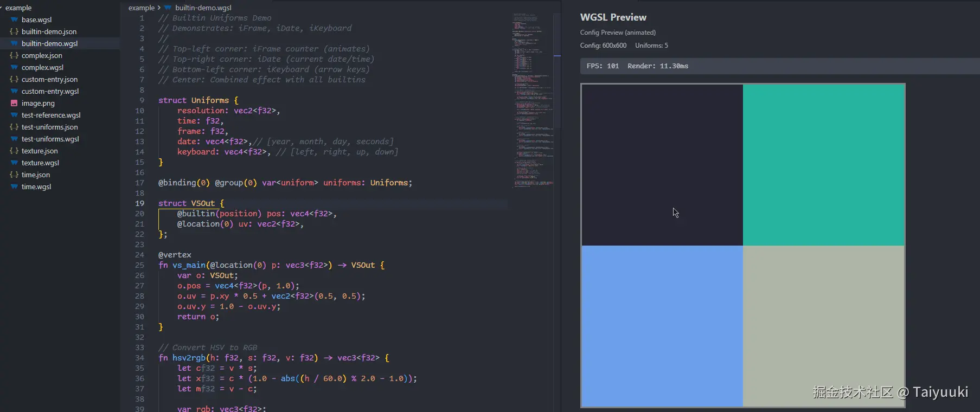Viewport: 980px width, 412px height.
Task: Click the braces icon beside complex.json
Action: tap(14, 55)
